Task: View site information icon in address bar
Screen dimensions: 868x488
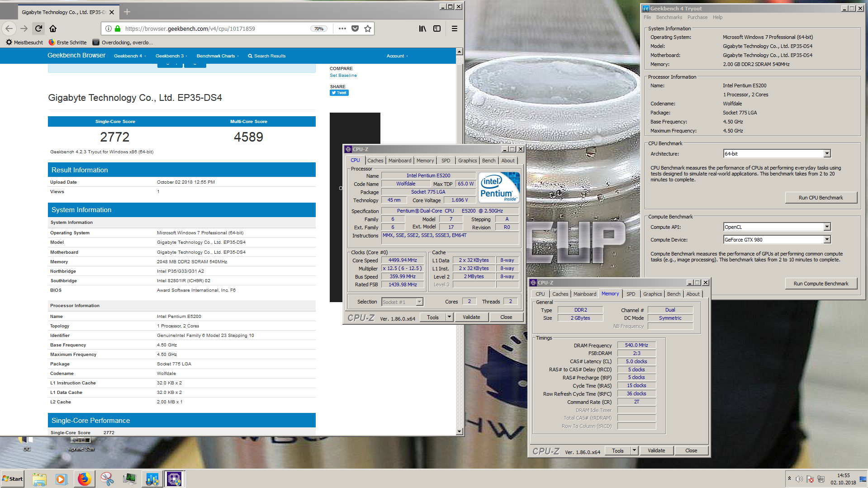Action: click(x=109, y=28)
